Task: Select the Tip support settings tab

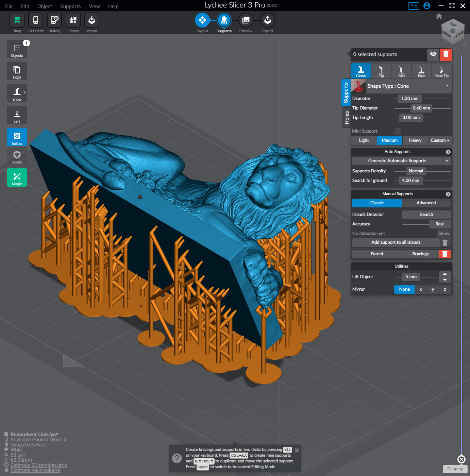Action: [381, 71]
